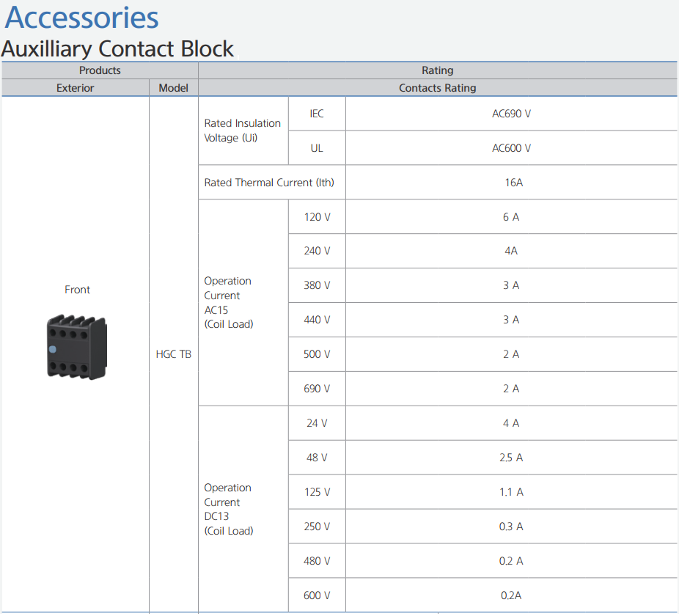Select the '3 A' value in the 440 V row
The height and width of the screenshot is (616, 679).
click(511, 320)
